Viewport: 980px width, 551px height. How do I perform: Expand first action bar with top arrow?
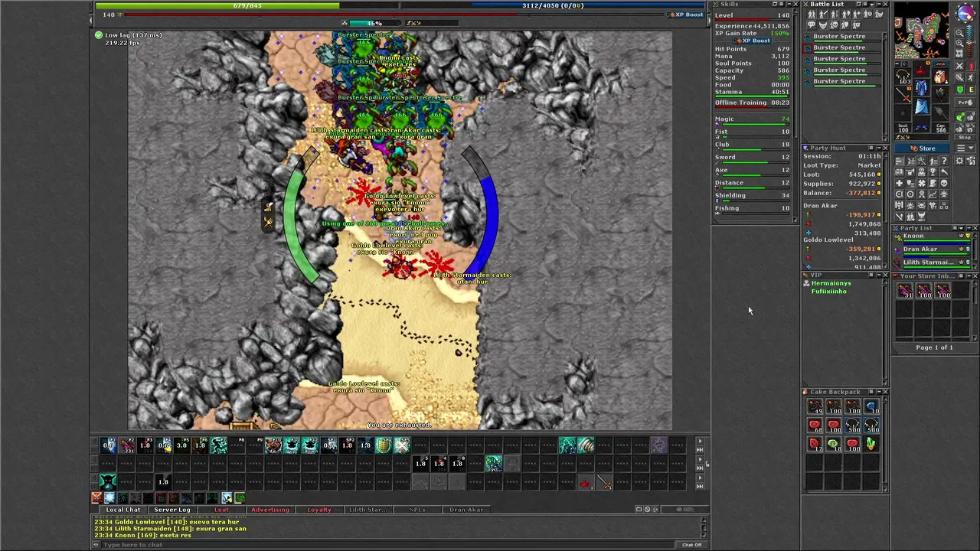700,441
